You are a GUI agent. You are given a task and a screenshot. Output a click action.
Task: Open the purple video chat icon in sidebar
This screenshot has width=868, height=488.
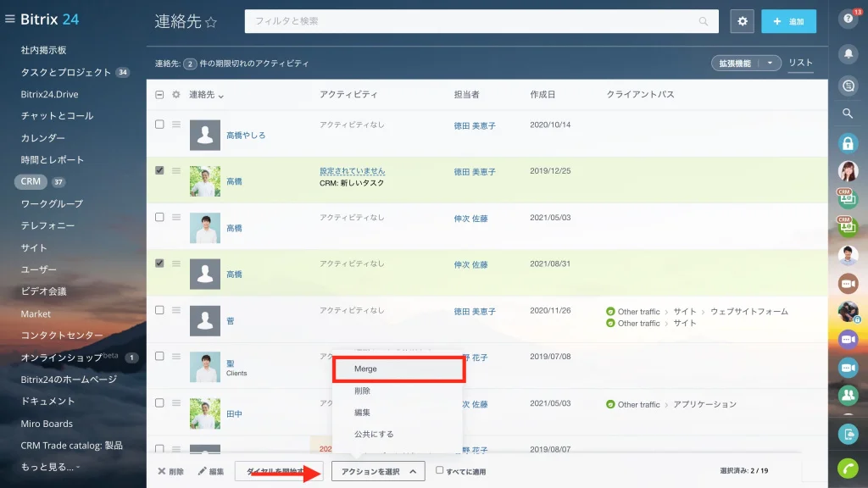[848, 339]
